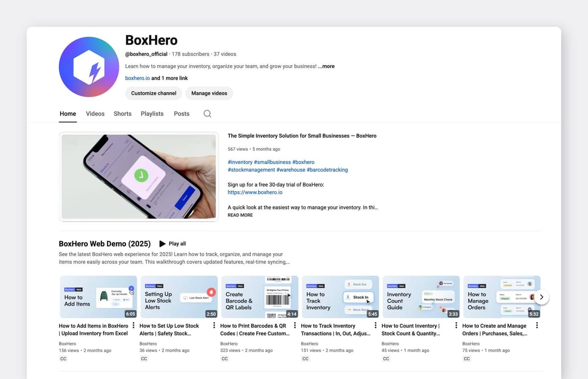Click the channel search magnifier icon

[x=207, y=114]
